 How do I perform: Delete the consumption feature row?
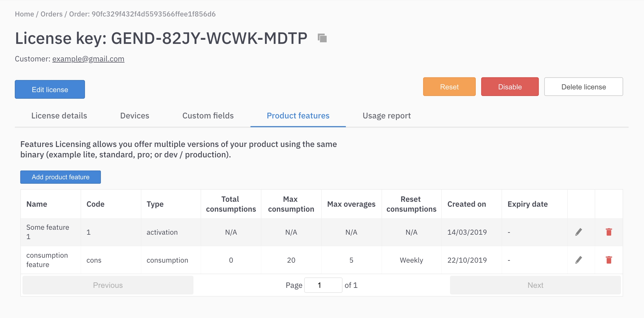tap(609, 260)
